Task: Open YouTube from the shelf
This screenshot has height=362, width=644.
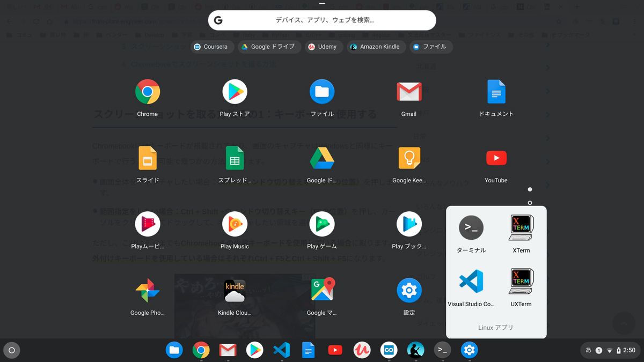Action: pyautogui.click(x=335, y=350)
